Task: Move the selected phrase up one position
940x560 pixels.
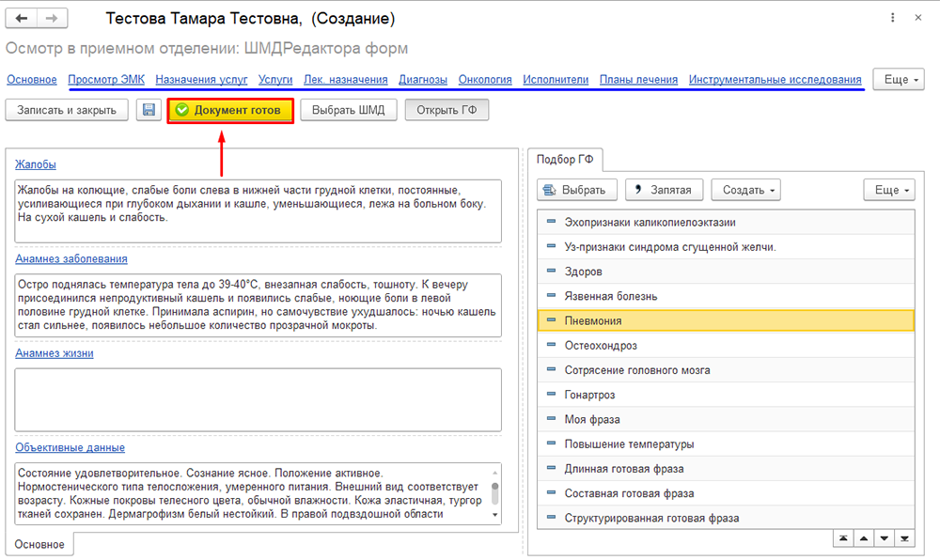Action: pos(864,537)
